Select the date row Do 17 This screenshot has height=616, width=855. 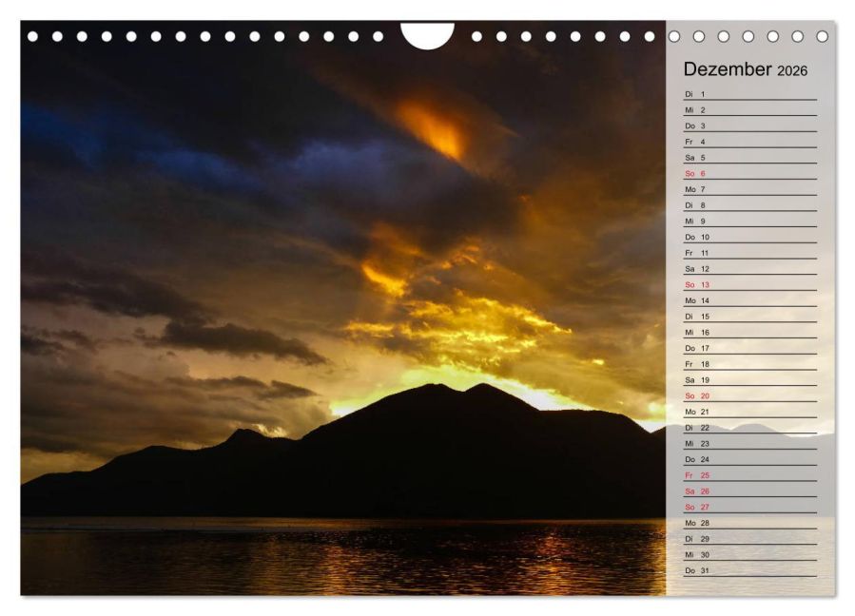pos(750,348)
